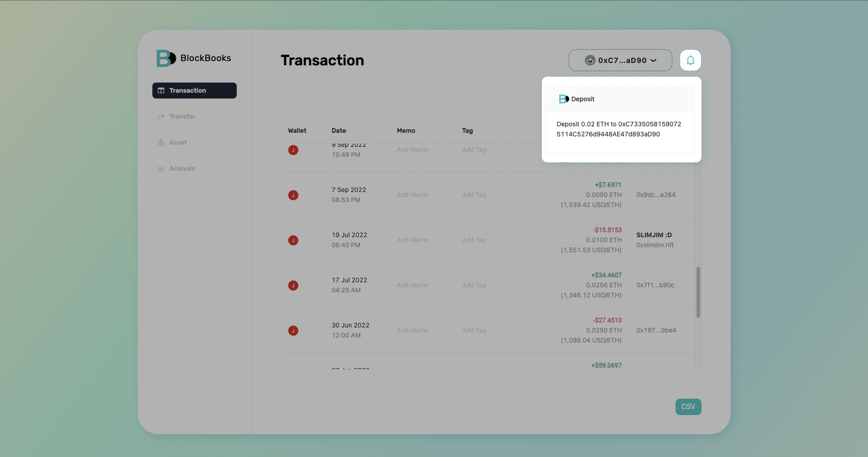Click the BlockBooks icon in Deposit notification
868x457 pixels.
click(x=564, y=99)
